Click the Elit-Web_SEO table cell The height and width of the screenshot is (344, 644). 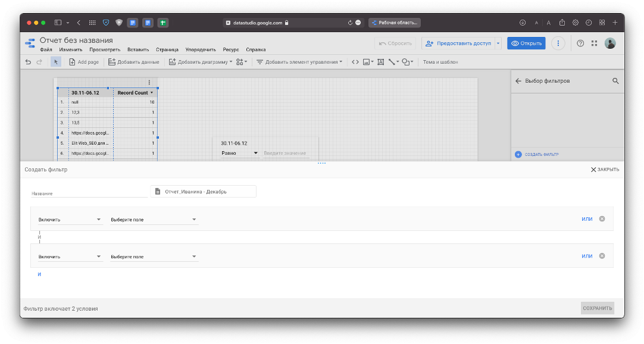(90, 143)
